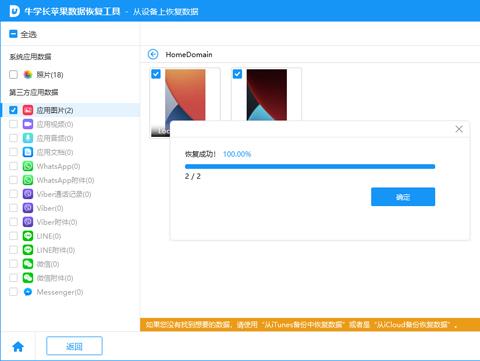Select the Messenger(0) label

pos(60,292)
